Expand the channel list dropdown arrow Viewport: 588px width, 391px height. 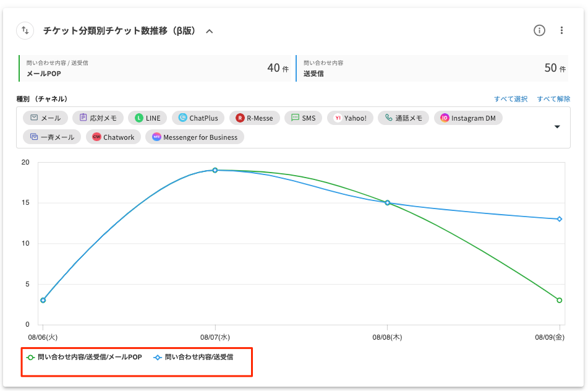(556, 127)
